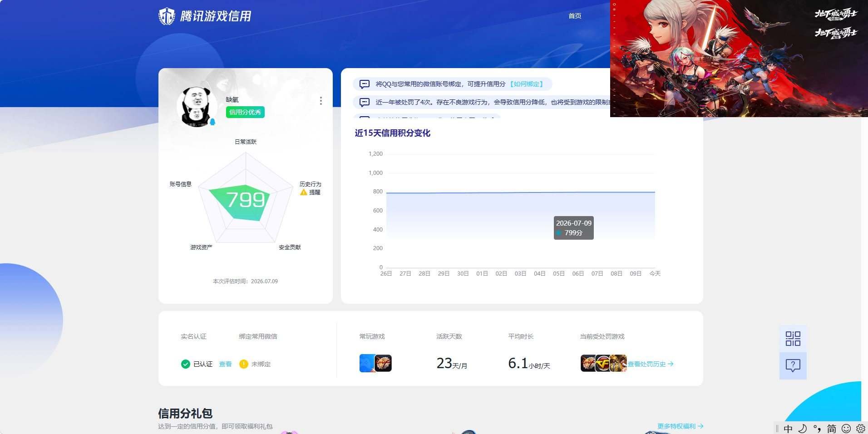Toggle the IME 简 simplified character mode

(832, 429)
